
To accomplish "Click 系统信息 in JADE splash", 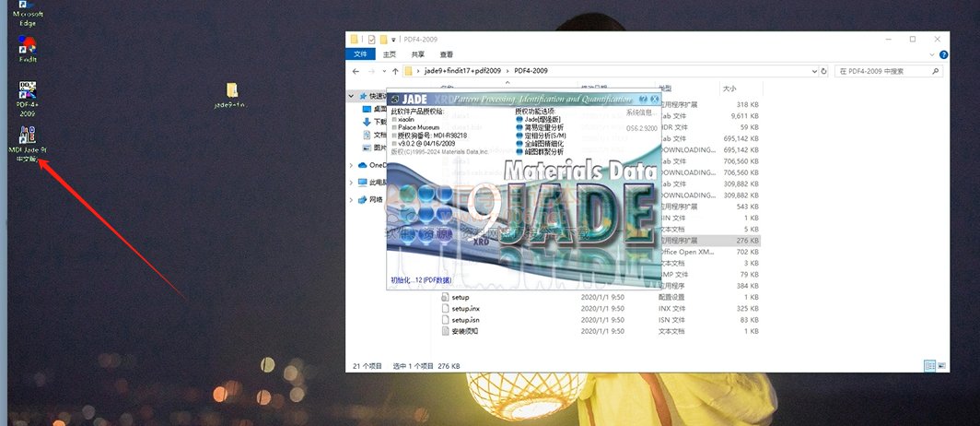I will (639, 112).
